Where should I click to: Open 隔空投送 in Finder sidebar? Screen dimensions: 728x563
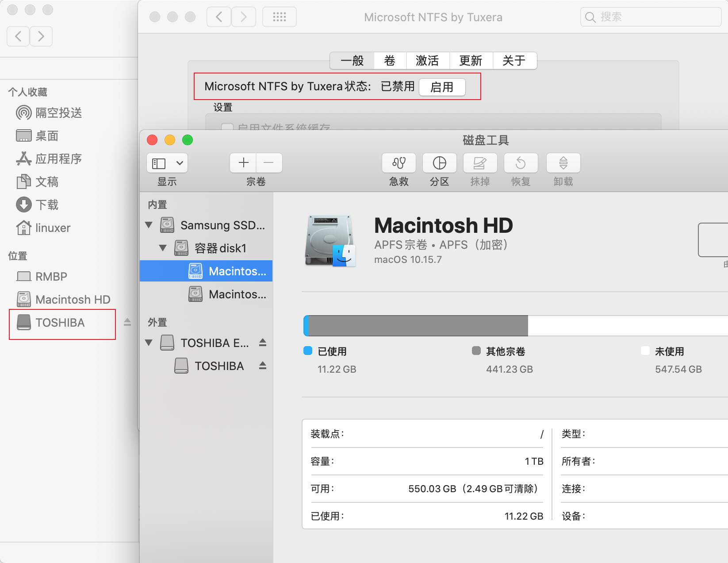(x=58, y=113)
